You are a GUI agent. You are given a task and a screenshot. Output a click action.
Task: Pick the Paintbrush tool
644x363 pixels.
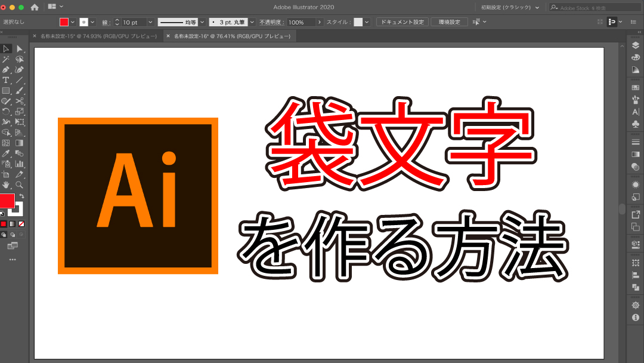(x=19, y=90)
